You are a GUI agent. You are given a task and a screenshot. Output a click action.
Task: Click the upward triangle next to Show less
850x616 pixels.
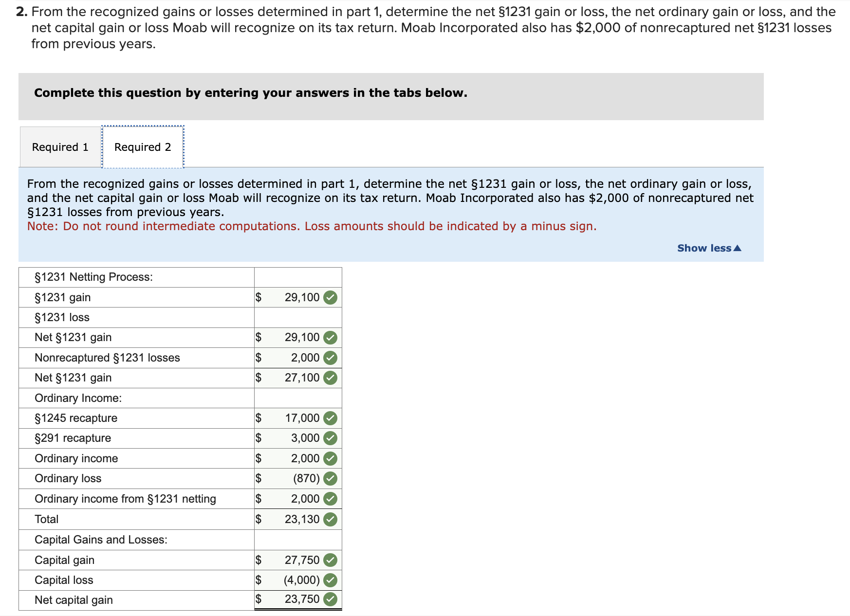pos(738,248)
